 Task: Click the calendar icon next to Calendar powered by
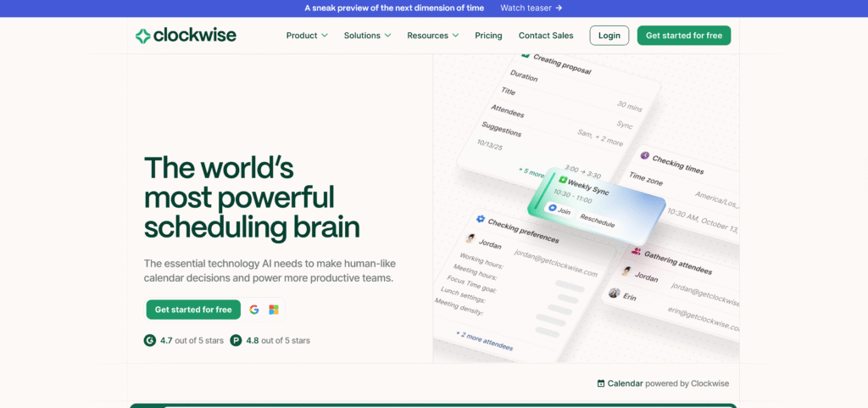[601, 383]
